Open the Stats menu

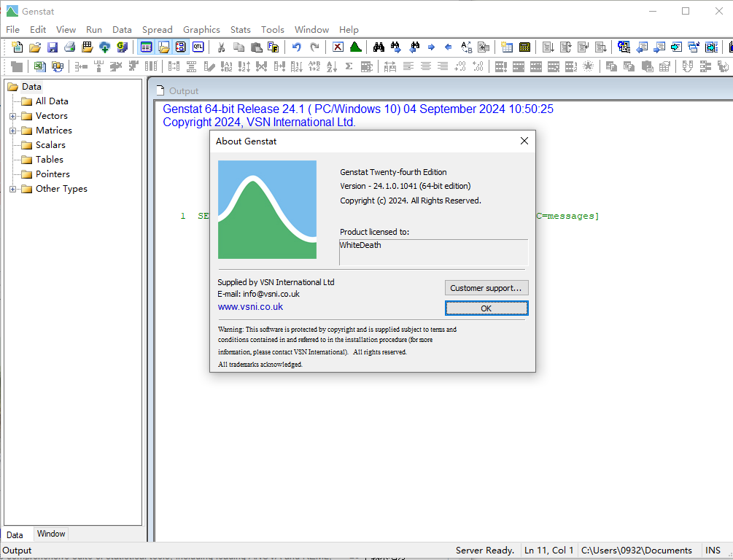coord(240,29)
